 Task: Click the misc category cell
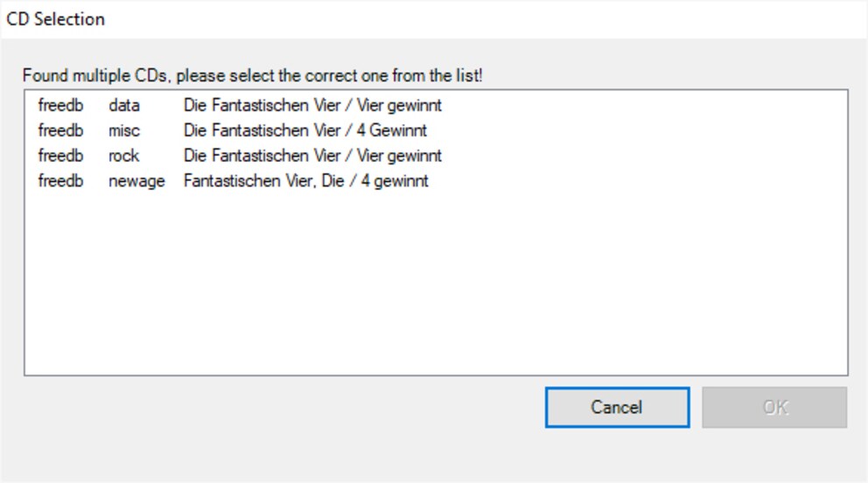[124, 130]
